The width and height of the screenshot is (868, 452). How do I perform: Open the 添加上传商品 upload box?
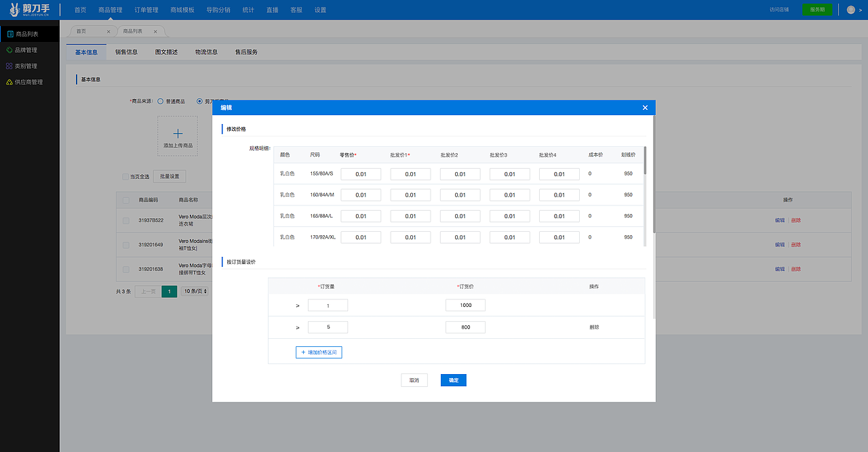click(x=178, y=136)
